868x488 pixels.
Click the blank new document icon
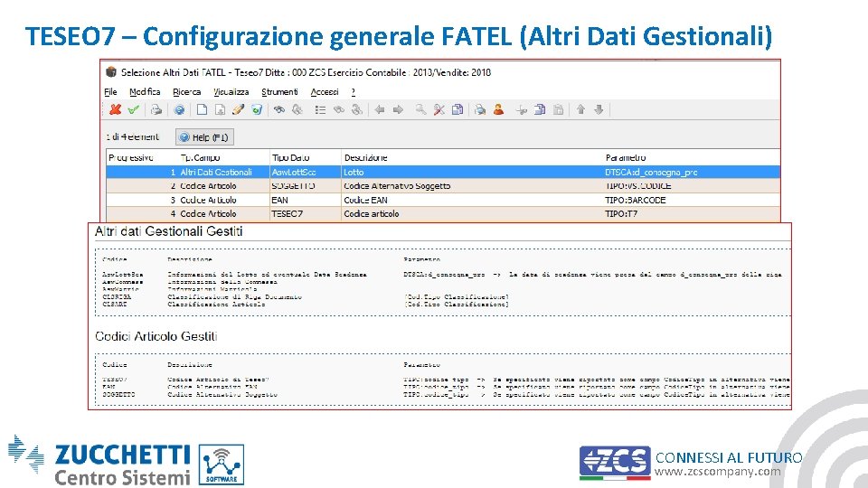point(202,109)
